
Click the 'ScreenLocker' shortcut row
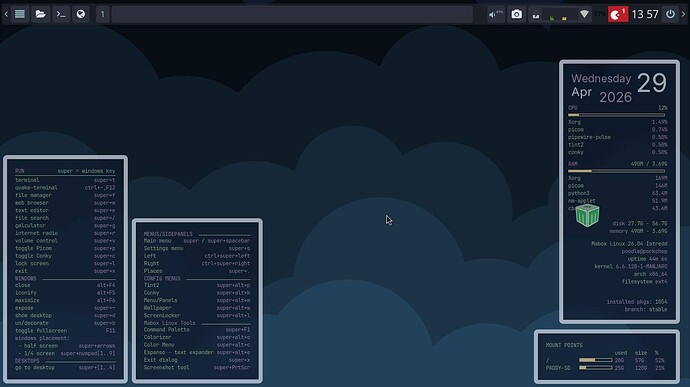(x=197, y=315)
